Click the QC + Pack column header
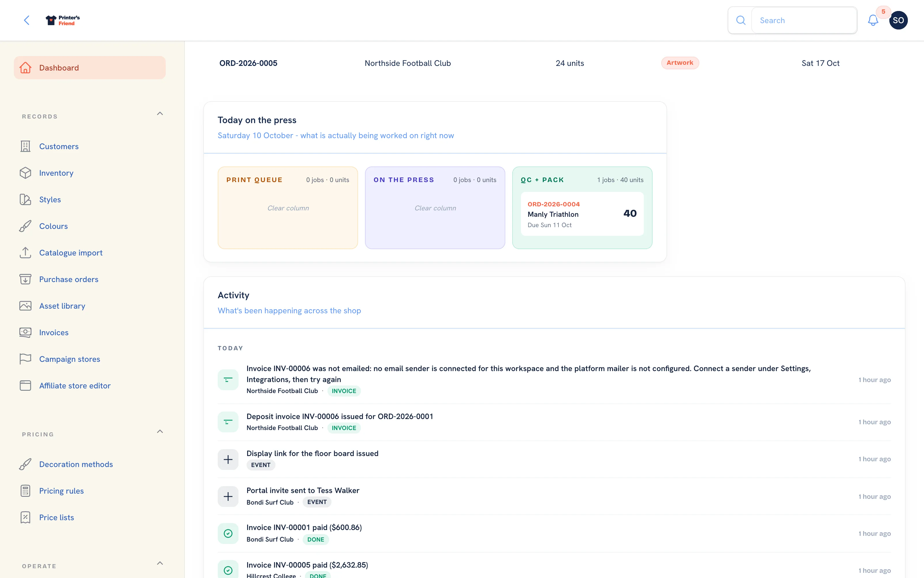 click(542, 180)
